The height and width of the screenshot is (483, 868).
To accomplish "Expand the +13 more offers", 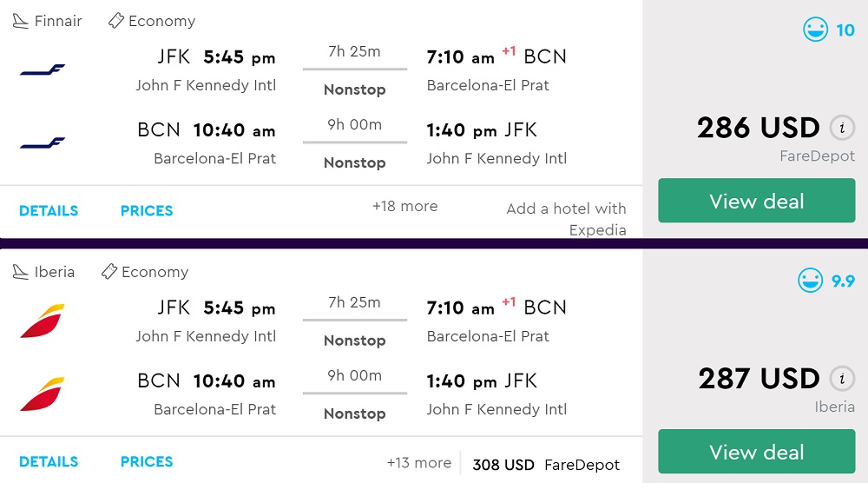I will click(418, 463).
